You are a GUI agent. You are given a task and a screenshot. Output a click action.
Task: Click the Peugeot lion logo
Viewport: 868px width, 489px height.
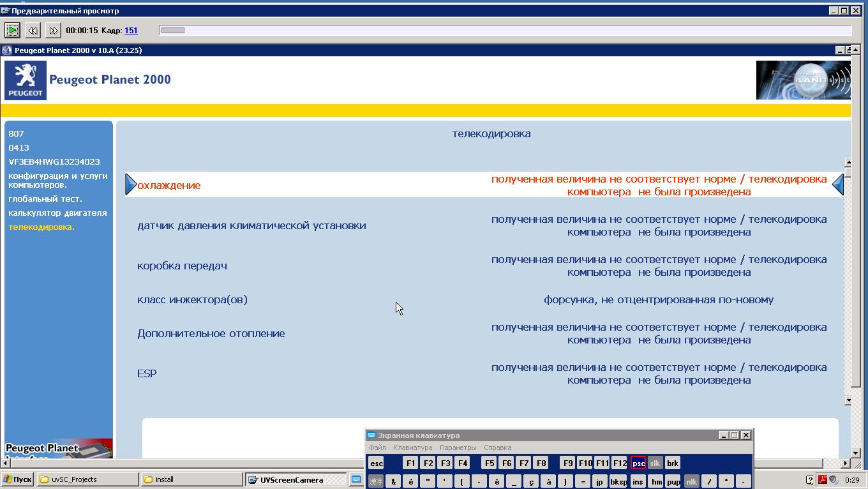tap(26, 80)
